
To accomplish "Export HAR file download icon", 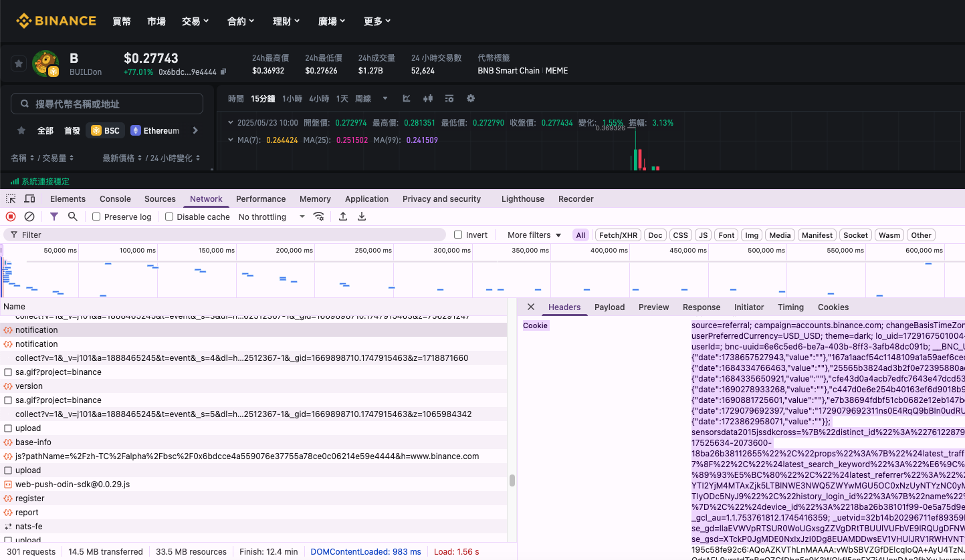I will click(362, 217).
